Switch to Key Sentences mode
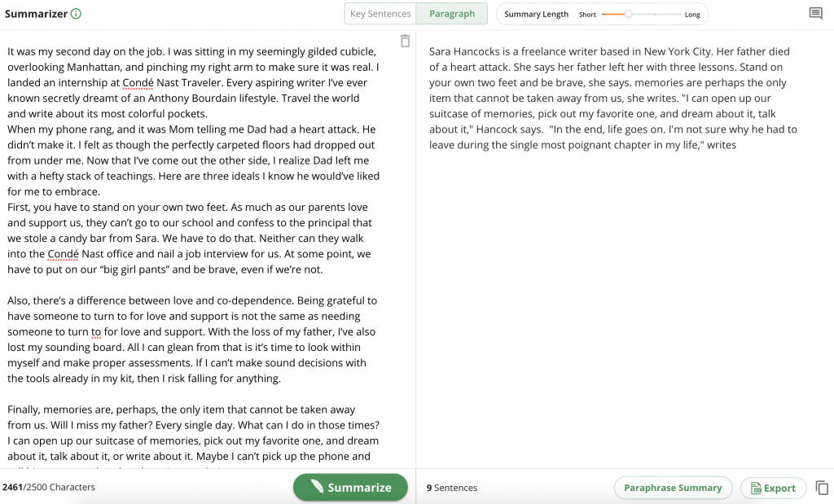This screenshot has height=504, width=834. click(380, 14)
